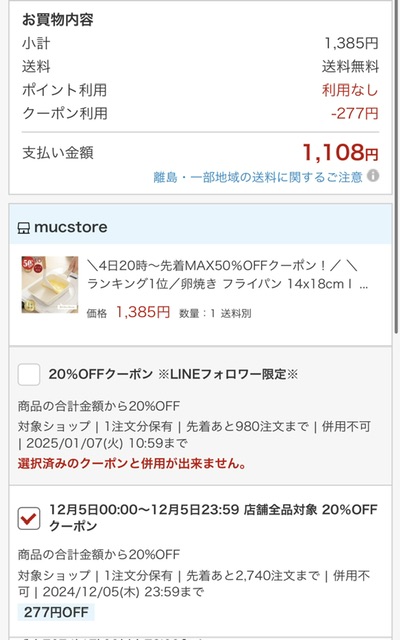Click the 選択済みのクーポンと併用が出来ません warning text
The width and height of the screenshot is (400, 640).
click(131, 463)
